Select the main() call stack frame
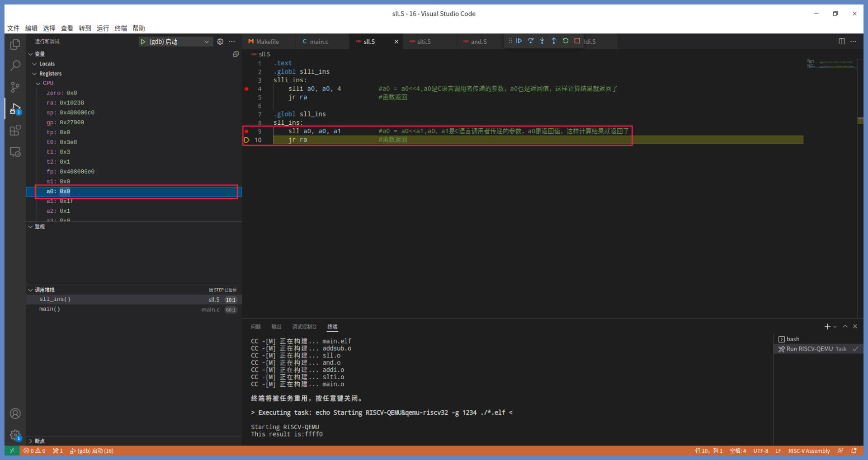The height and width of the screenshot is (460, 868). [x=50, y=309]
